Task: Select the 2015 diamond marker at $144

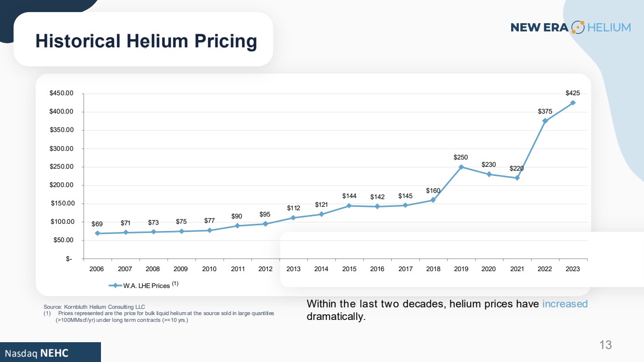Action: click(349, 206)
